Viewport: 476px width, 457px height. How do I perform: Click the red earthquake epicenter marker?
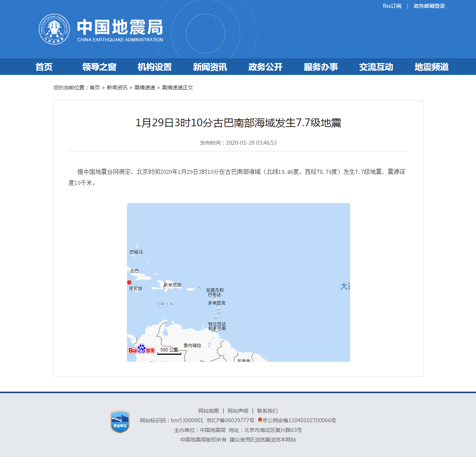(129, 282)
